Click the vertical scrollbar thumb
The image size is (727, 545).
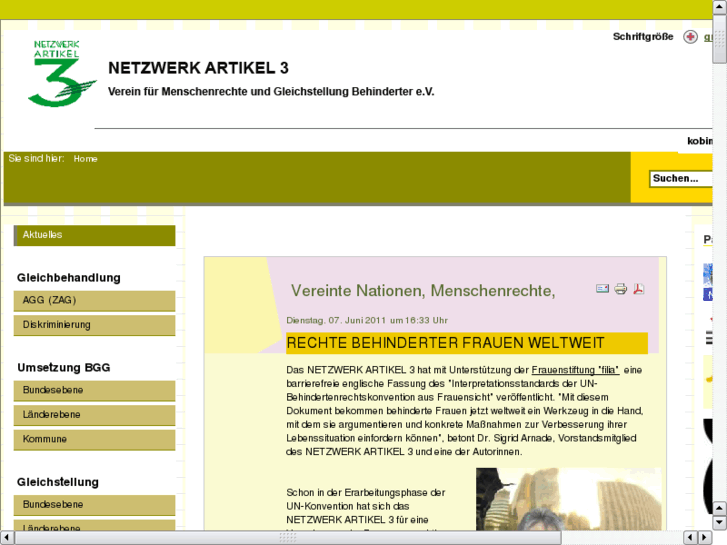click(x=719, y=39)
